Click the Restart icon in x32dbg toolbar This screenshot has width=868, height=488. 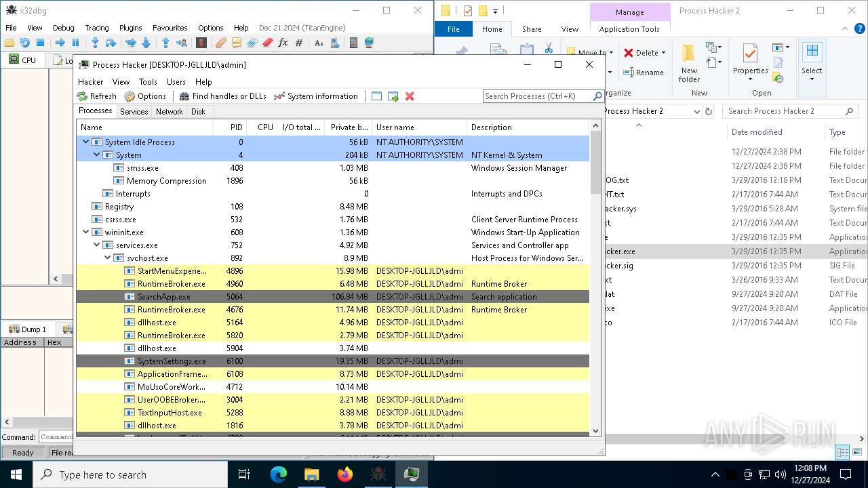[x=24, y=43]
